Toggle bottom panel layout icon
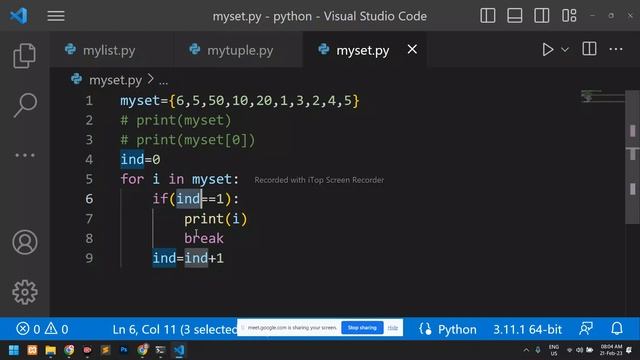Viewport: 640px width, 360px height. (x=515, y=16)
